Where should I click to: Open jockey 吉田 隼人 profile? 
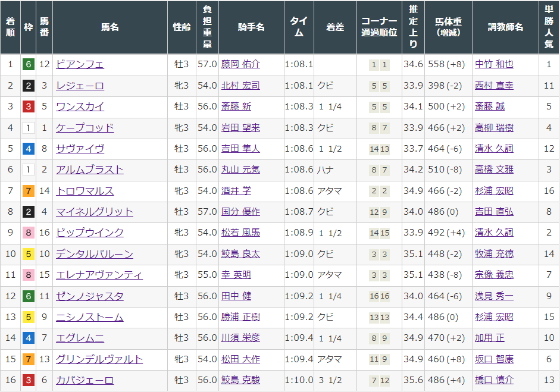point(240,149)
